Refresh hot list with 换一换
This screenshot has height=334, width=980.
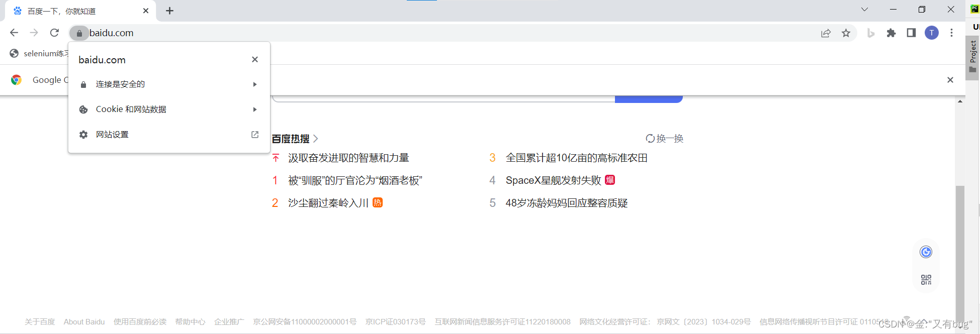point(665,139)
